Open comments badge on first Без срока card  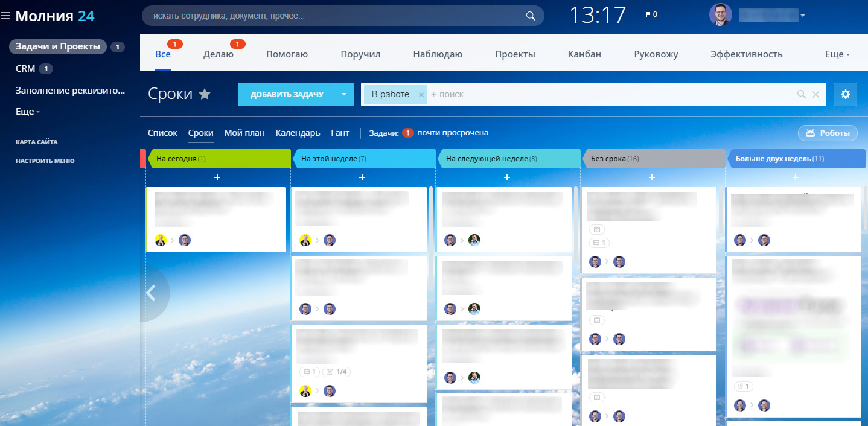point(599,243)
